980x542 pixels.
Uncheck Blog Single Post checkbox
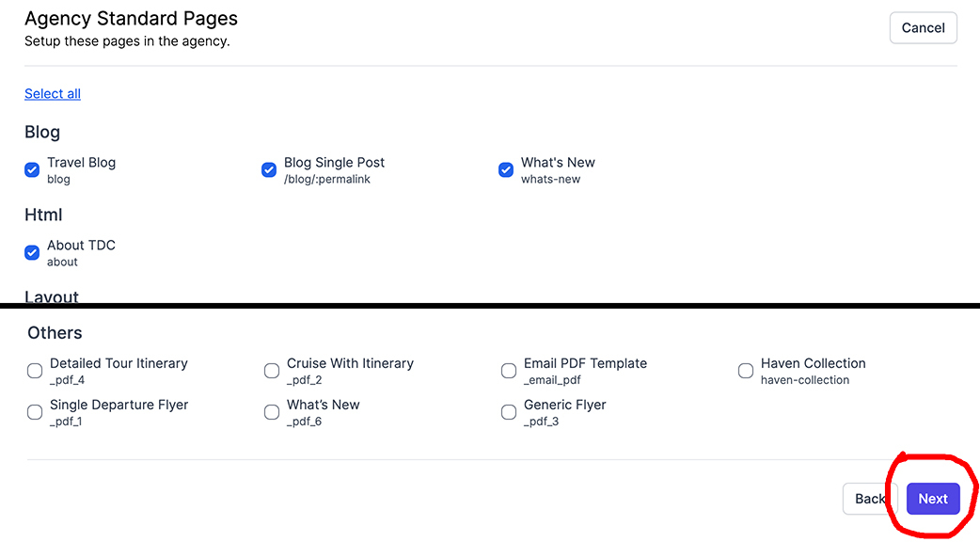[x=269, y=170]
